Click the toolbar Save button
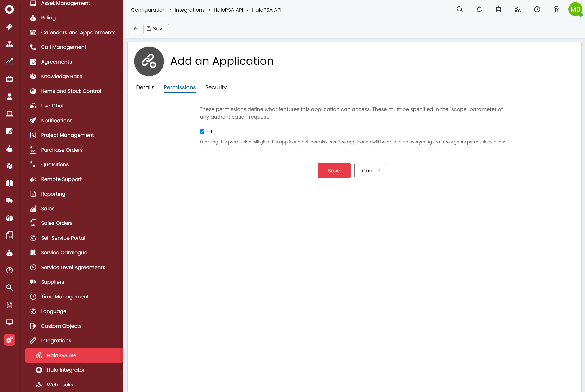This screenshot has width=585, height=392. pos(156,29)
